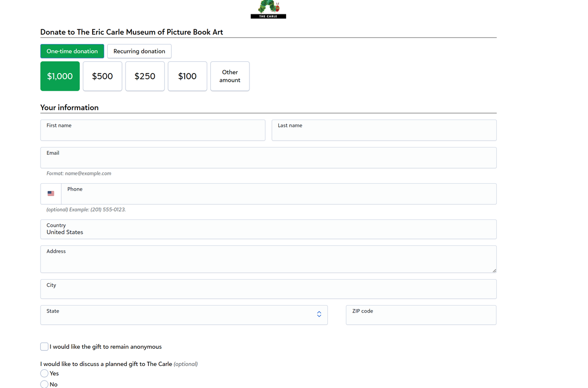Focus the Last name field

[384, 130]
